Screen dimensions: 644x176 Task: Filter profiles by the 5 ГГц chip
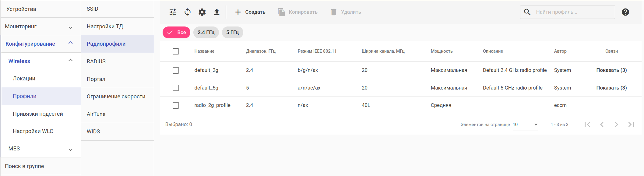click(232, 33)
